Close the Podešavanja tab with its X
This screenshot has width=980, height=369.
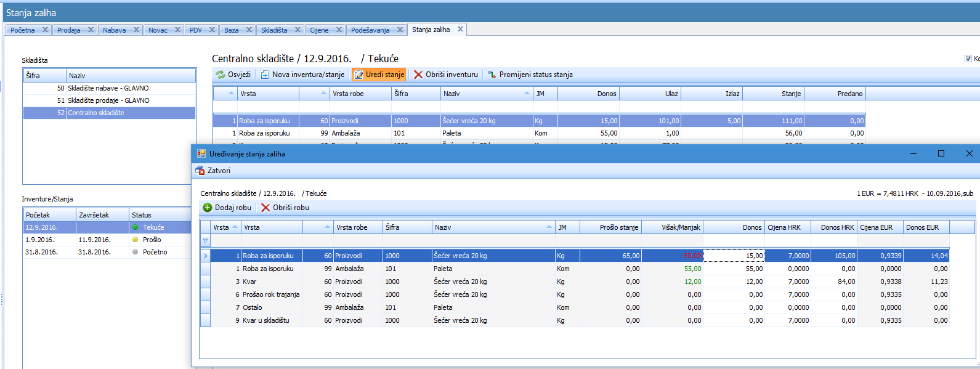point(400,30)
